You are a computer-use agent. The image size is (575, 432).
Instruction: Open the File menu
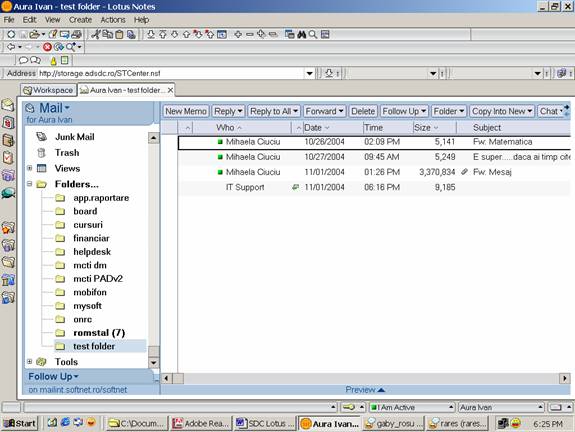pos(9,20)
